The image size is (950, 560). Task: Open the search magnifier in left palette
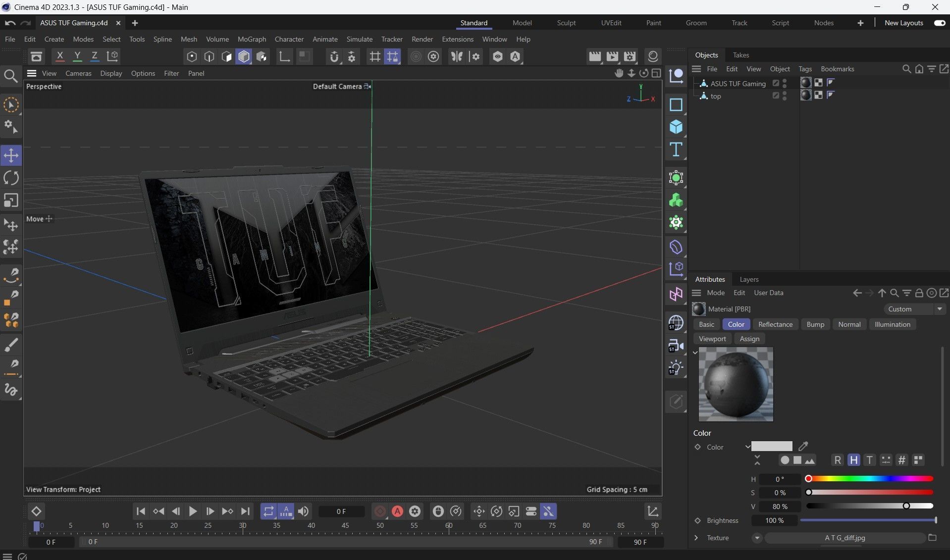[x=11, y=76]
